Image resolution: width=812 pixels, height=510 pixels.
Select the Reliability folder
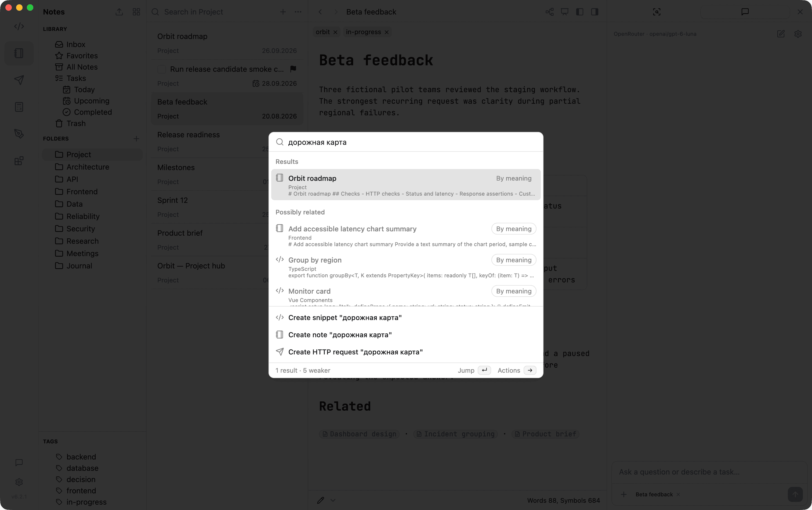coord(92,216)
